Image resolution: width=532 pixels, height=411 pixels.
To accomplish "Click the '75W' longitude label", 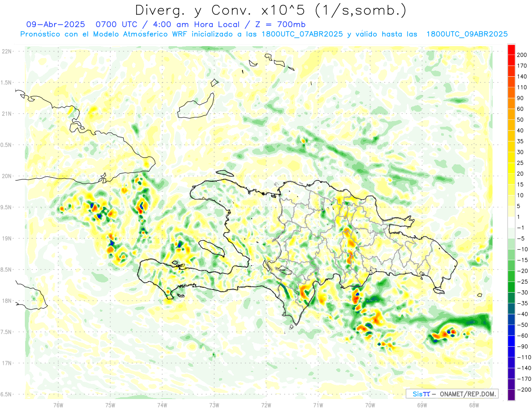I will 110,405.
